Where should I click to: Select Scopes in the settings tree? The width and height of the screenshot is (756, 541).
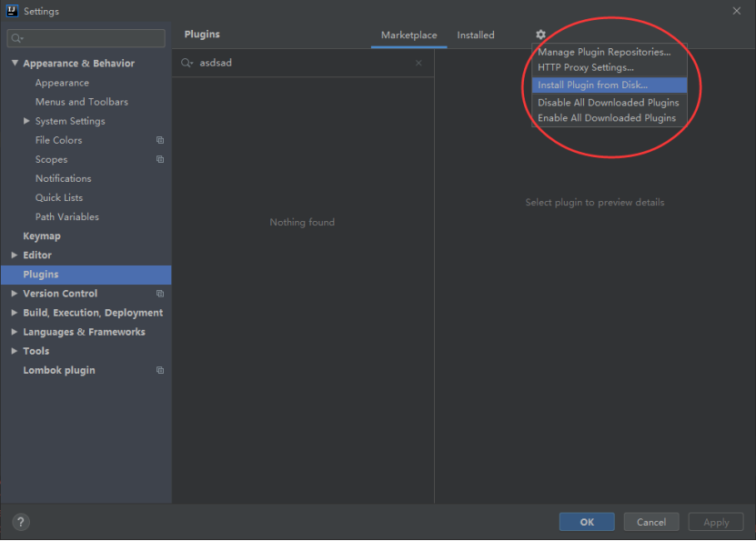[x=51, y=159]
